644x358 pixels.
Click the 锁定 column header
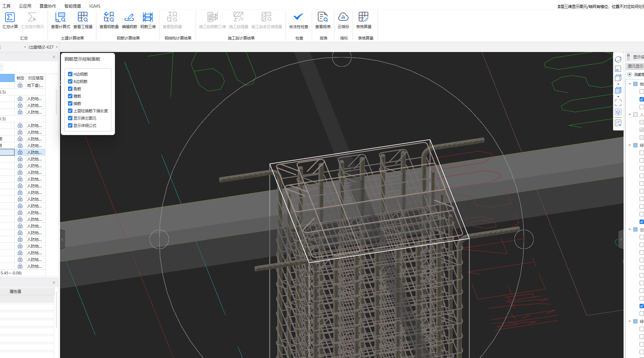tap(20, 78)
